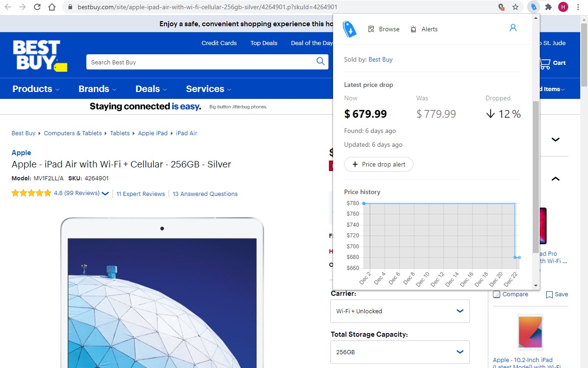Open the Services menu

(209, 89)
